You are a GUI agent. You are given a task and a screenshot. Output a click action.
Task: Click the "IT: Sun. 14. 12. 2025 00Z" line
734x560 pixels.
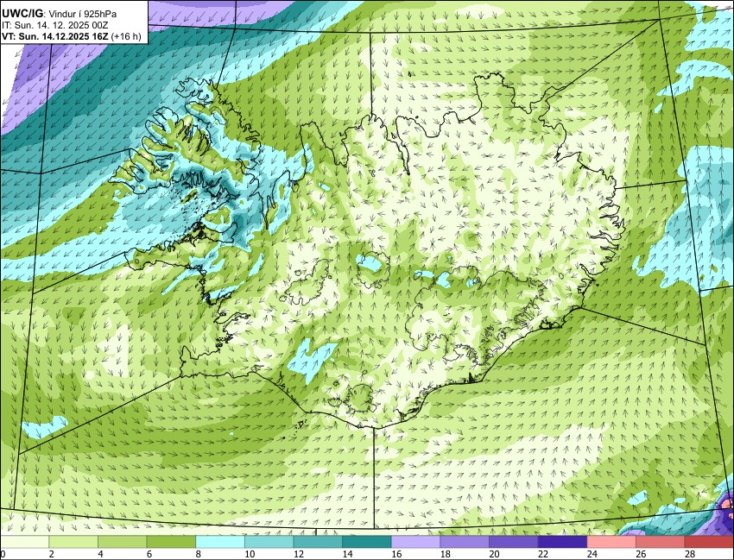(x=54, y=26)
